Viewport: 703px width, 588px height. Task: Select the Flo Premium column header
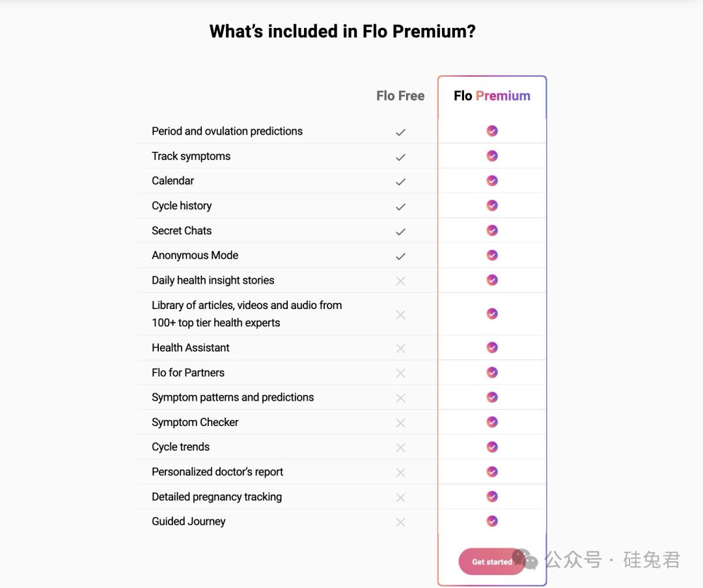(x=492, y=96)
